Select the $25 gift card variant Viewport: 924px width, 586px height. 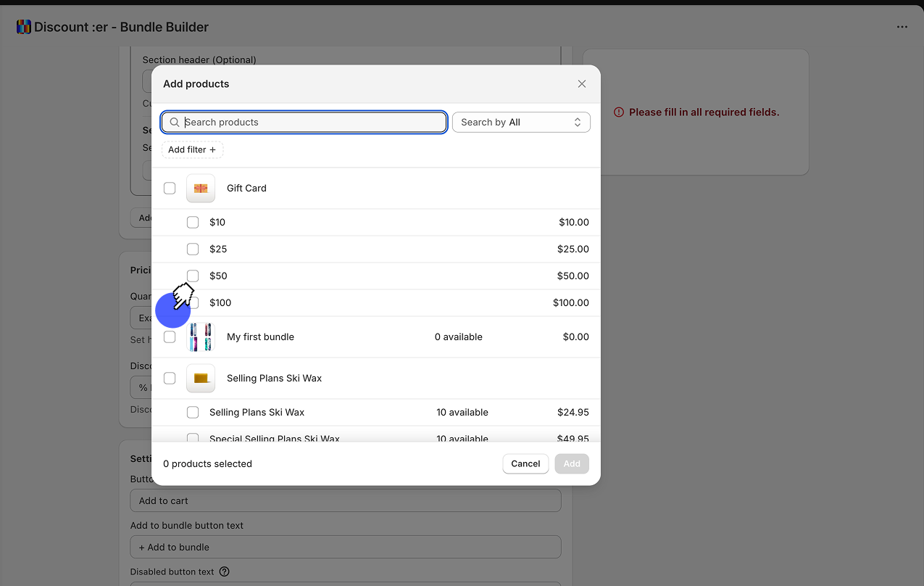coord(193,249)
